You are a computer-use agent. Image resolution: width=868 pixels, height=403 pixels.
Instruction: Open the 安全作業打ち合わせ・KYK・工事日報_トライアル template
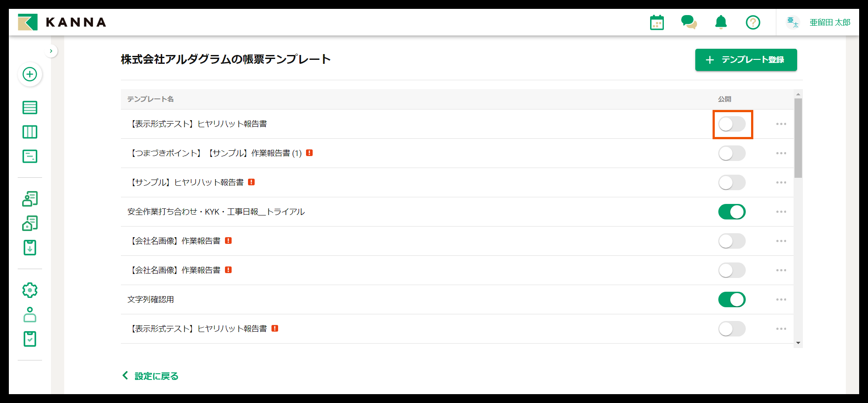pos(216,212)
